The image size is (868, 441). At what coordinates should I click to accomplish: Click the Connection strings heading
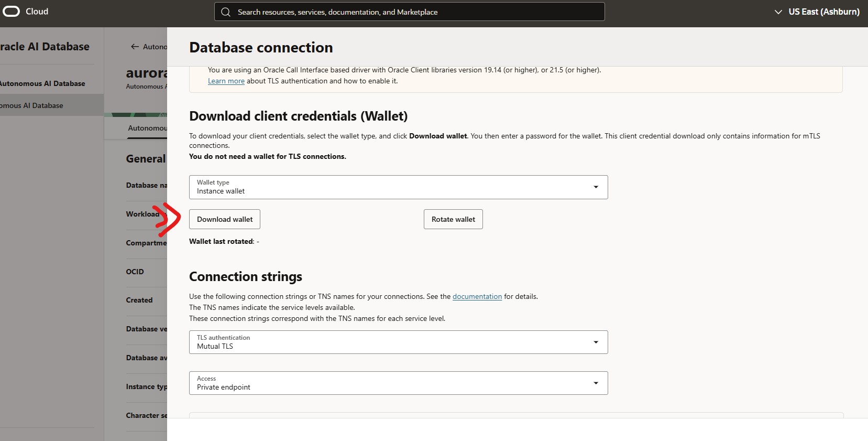pos(246,276)
